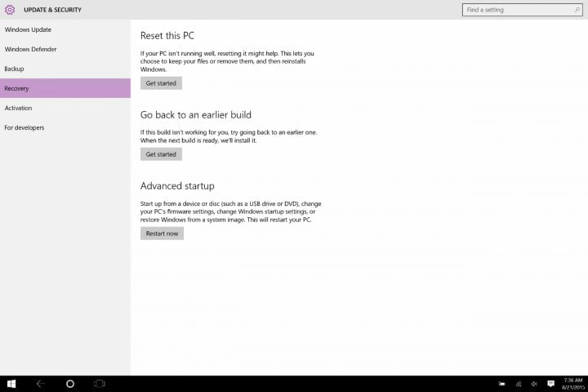Click the Restart now button
This screenshot has height=392, width=588.
pyautogui.click(x=162, y=234)
